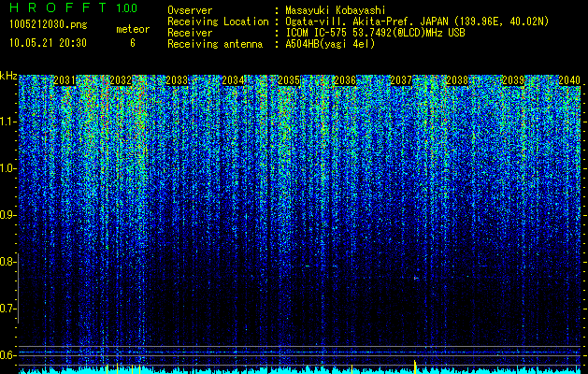
Task: Click the 2033 time marker
Action: [x=177, y=80]
